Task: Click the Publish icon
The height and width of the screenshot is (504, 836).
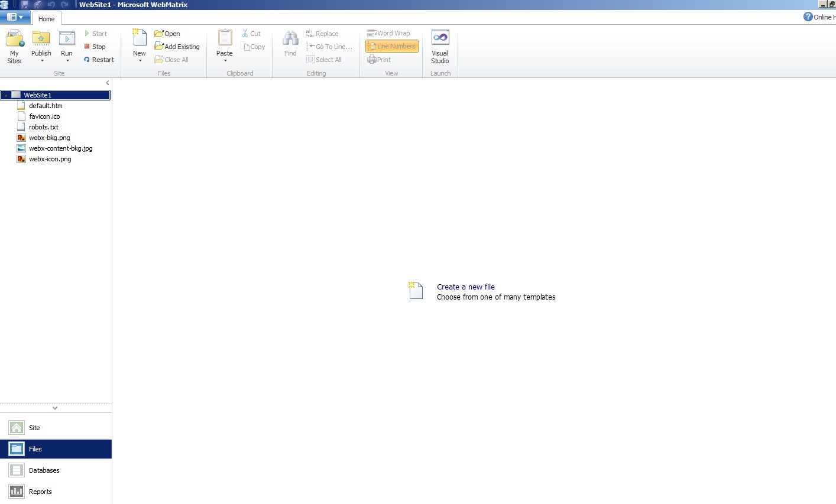Action: [x=41, y=38]
